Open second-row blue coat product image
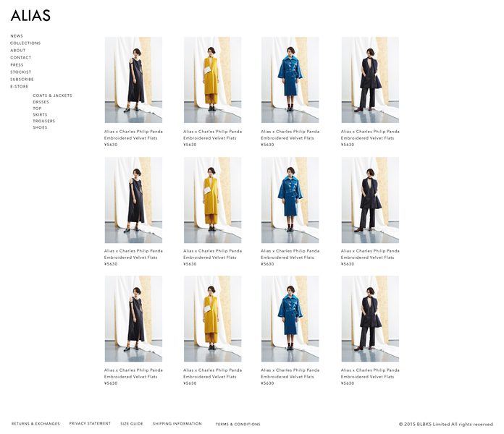This screenshot has width=504, height=434. 290,200
